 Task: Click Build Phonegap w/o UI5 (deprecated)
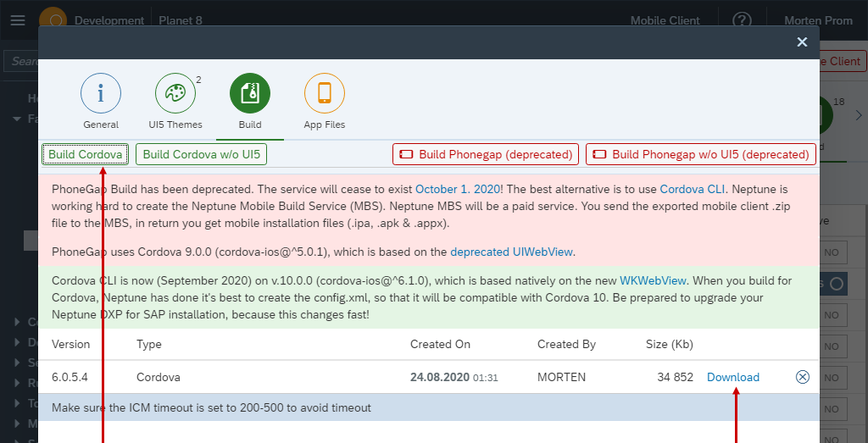pos(701,154)
